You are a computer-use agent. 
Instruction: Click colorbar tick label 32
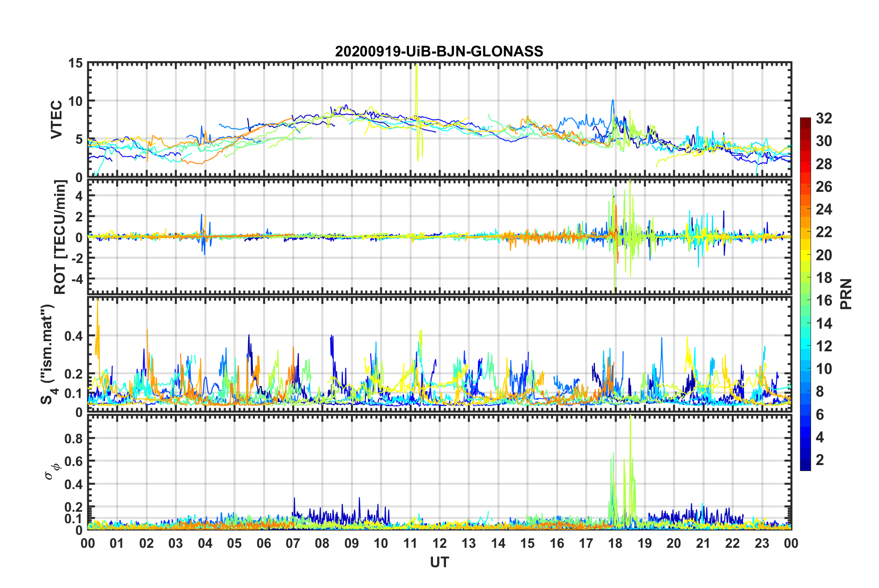[x=824, y=118]
